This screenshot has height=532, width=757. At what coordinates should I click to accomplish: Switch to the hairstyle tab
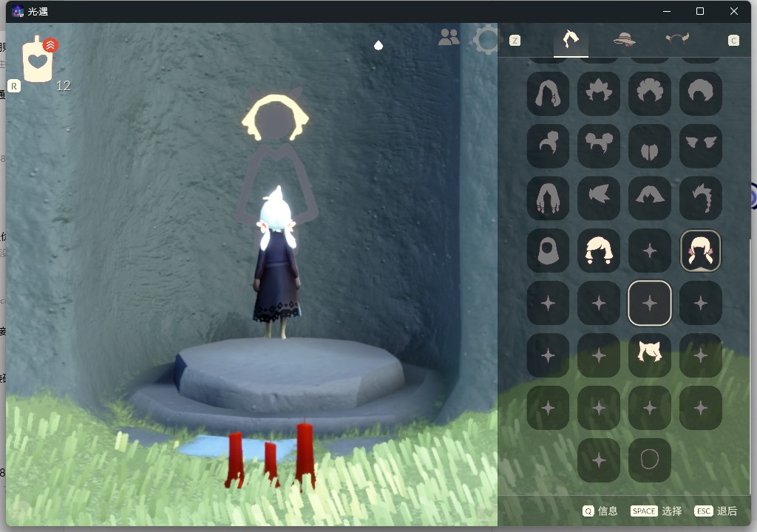point(571,40)
